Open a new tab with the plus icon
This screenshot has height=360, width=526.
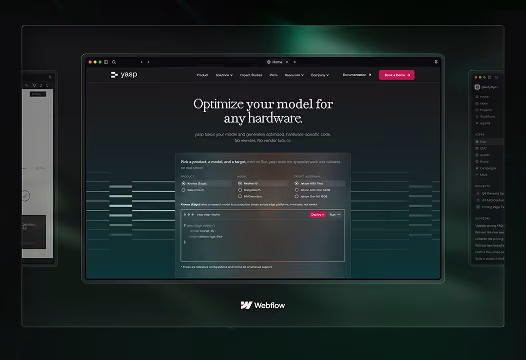[x=295, y=62]
